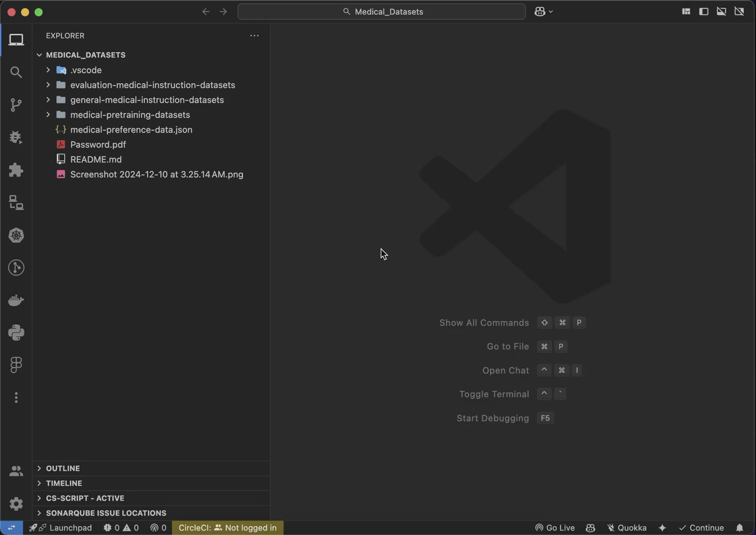
Task: Expand general-medical-instruction-datasets folder
Action: click(x=48, y=100)
